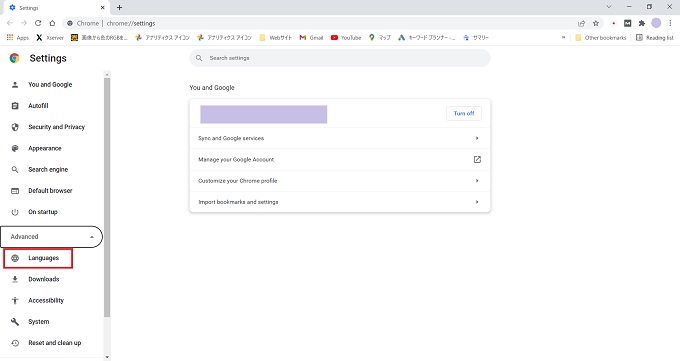The height and width of the screenshot is (361, 680).
Task: Open the Summary bookmark
Action: (x=476, y=38)
